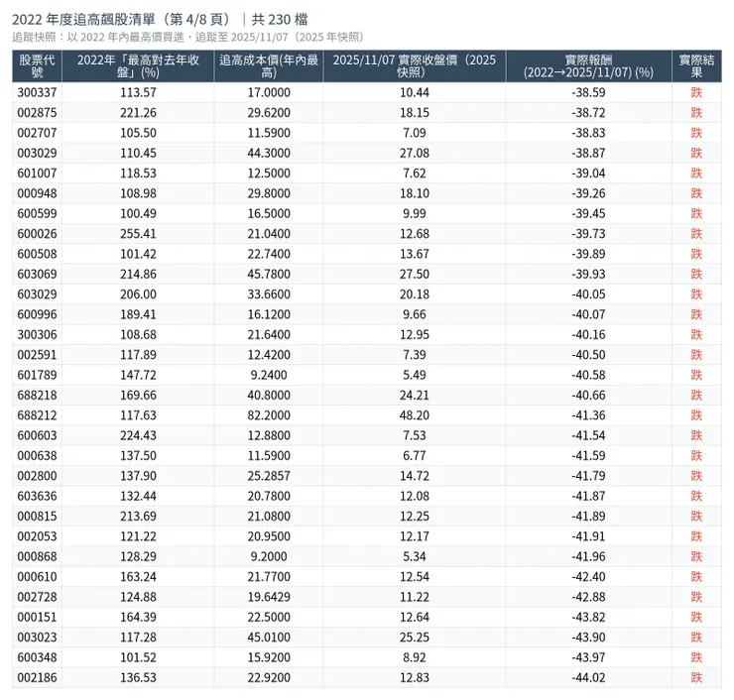Select stock code 002875
The width and height of the screenshot is (734, 700).
[37, 113]
